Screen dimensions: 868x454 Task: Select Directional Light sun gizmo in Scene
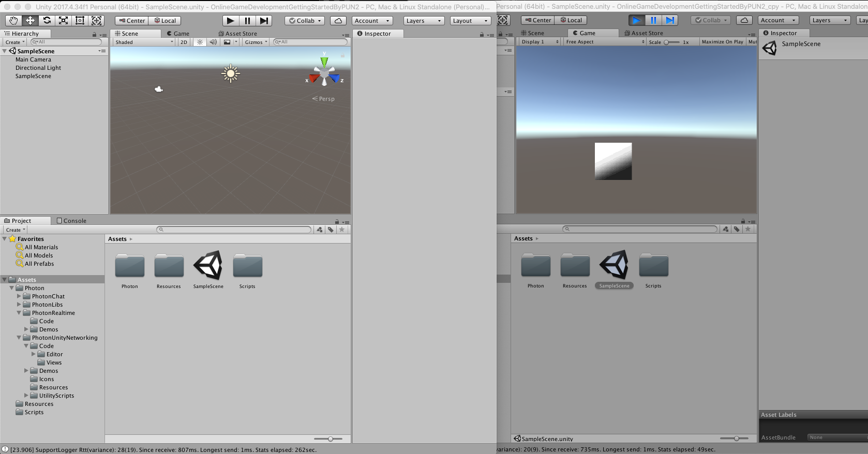point(231,73)
